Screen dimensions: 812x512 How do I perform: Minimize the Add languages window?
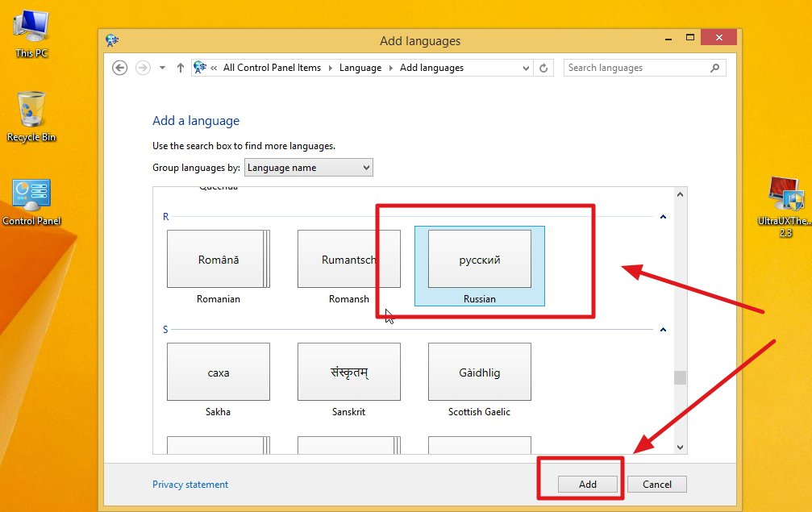click(x=668, y=38)
